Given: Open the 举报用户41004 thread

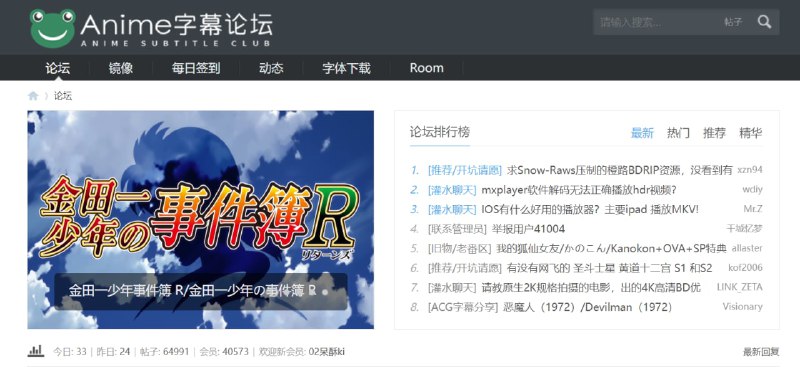Looking at the screenshot, I should [528, 229].
